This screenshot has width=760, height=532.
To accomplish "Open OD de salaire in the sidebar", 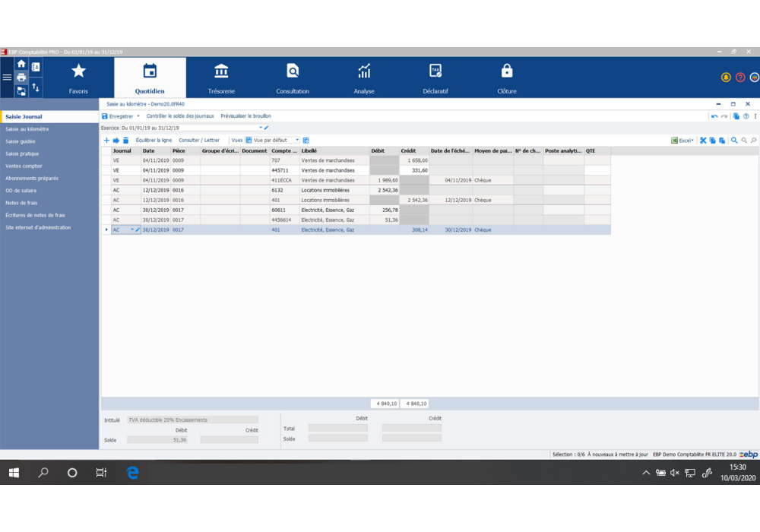I will tap(21, 191).
